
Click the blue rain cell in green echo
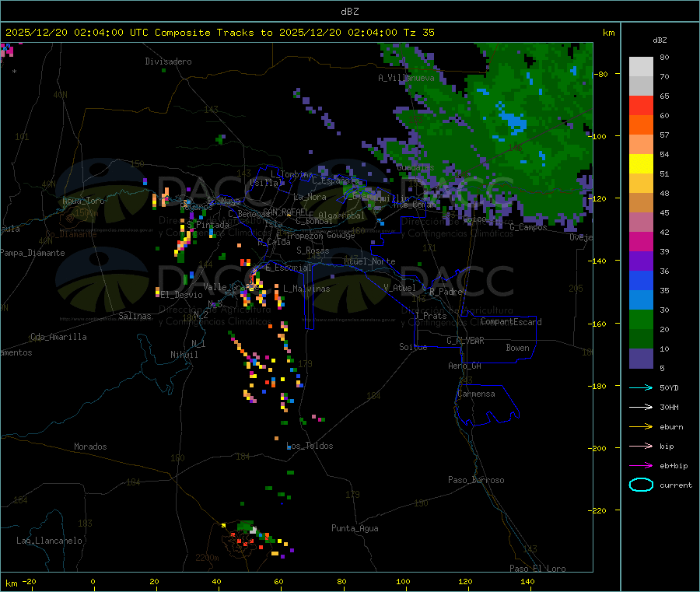(x=513, y=121)
